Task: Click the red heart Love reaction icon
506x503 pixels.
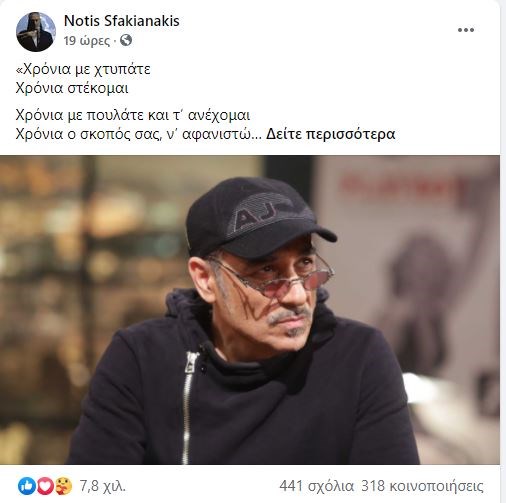Action: 45,486
